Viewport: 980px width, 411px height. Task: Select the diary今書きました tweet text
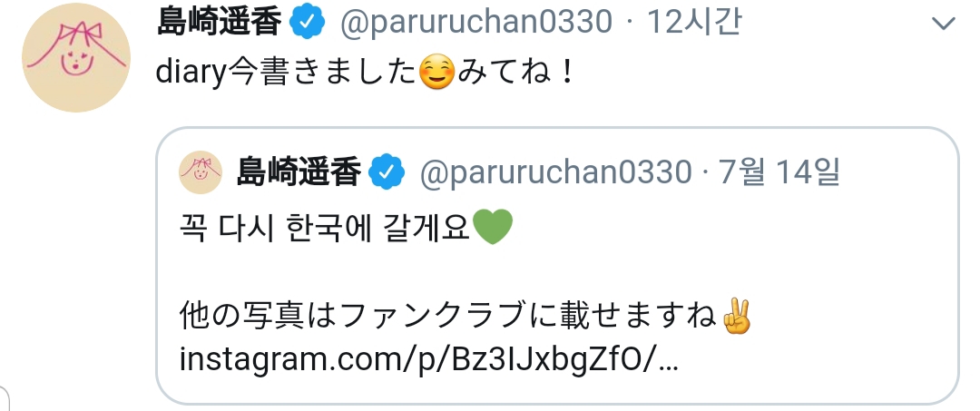[286, 73]
